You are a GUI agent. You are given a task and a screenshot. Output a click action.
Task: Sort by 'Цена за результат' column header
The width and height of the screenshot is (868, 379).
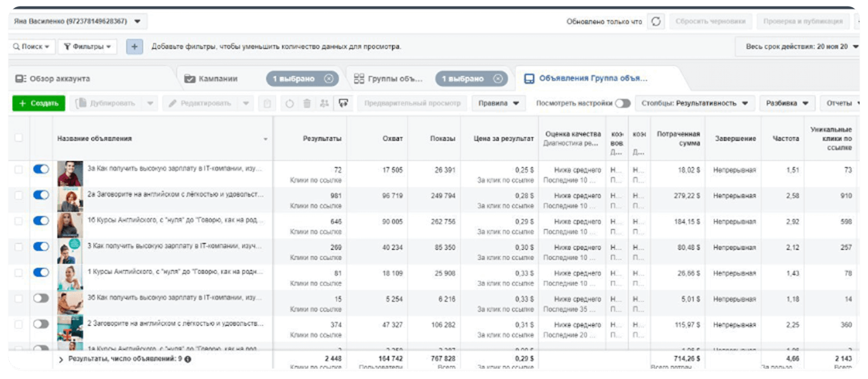pyautogui.click(x=503, y=138)
